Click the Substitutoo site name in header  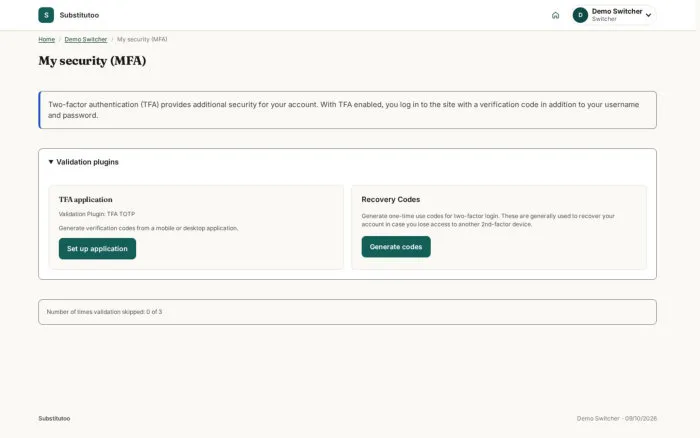click(x=79, y=15)
